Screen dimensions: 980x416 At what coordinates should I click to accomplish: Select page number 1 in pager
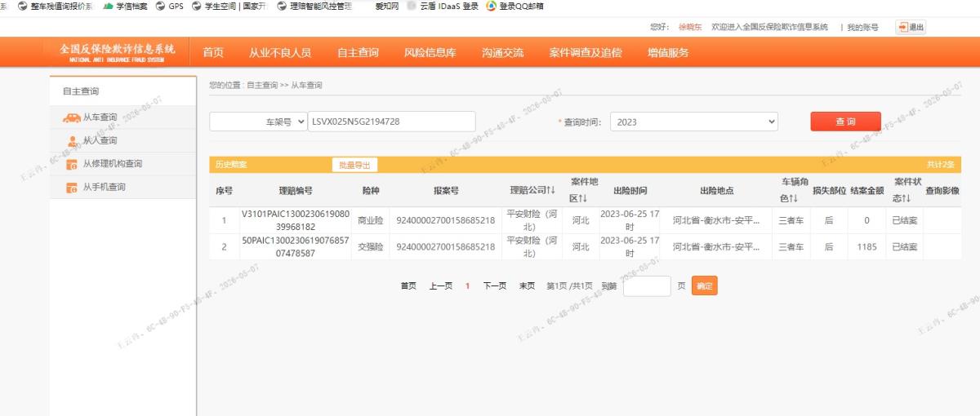click(x=468, y=286)
